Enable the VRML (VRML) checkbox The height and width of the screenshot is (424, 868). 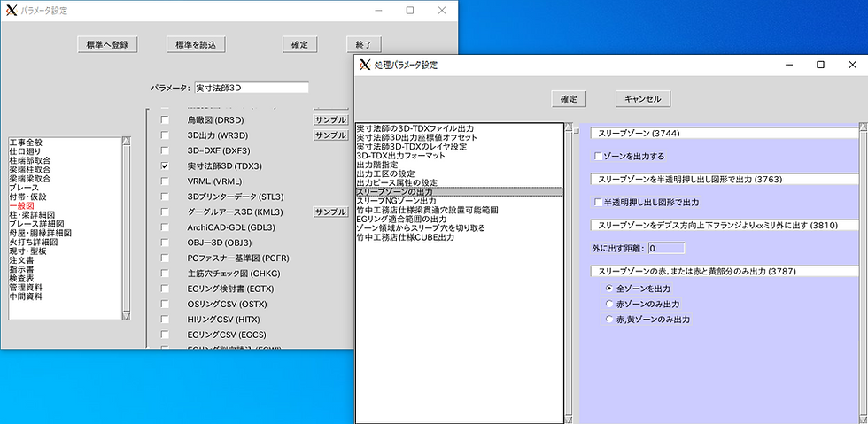pos(165,181)
